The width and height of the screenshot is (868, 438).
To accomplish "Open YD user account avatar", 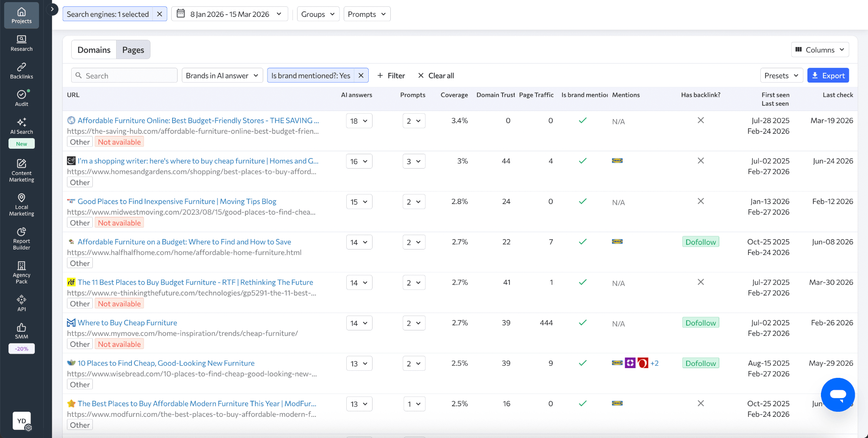I will click(22, 421).
